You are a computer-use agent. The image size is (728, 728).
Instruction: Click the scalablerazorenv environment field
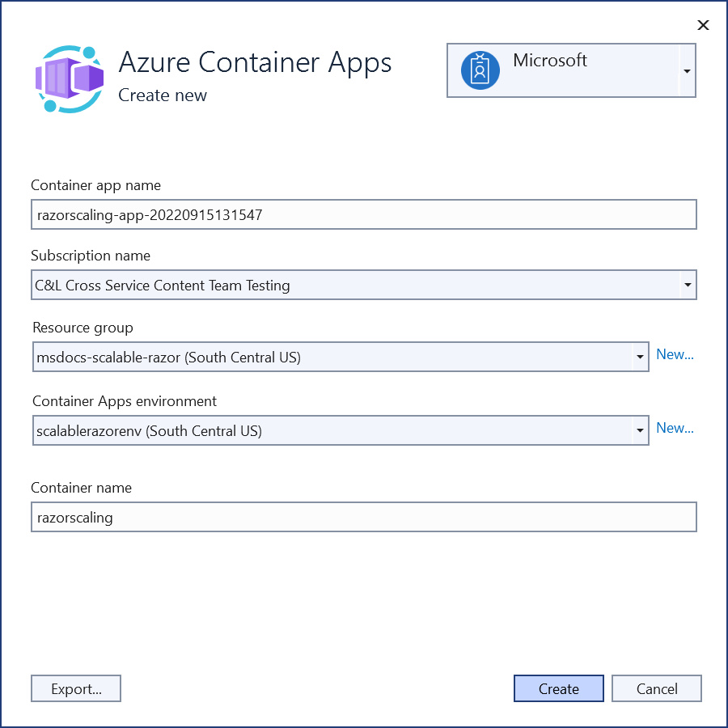[332, 431]
